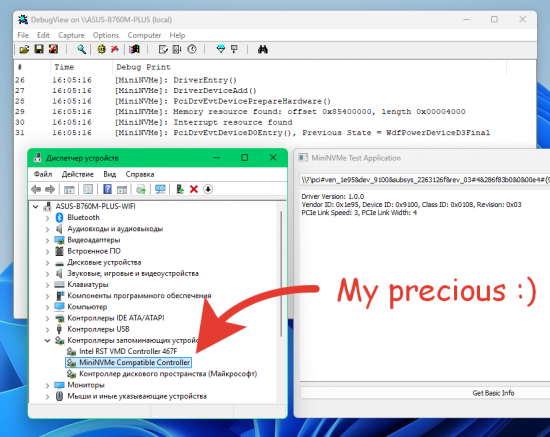
Task: Click the device path field in MiniNVMe app
Action: (x=424, y=180)
